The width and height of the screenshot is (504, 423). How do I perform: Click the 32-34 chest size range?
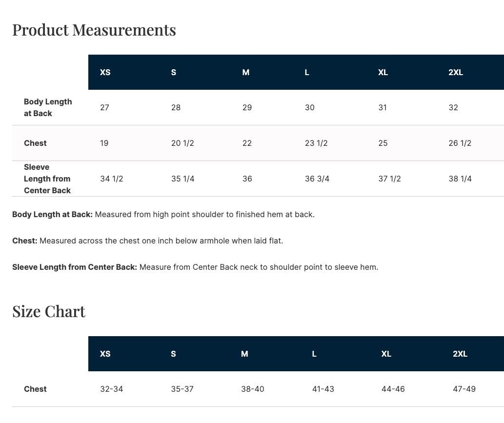(x=111, y=389)
